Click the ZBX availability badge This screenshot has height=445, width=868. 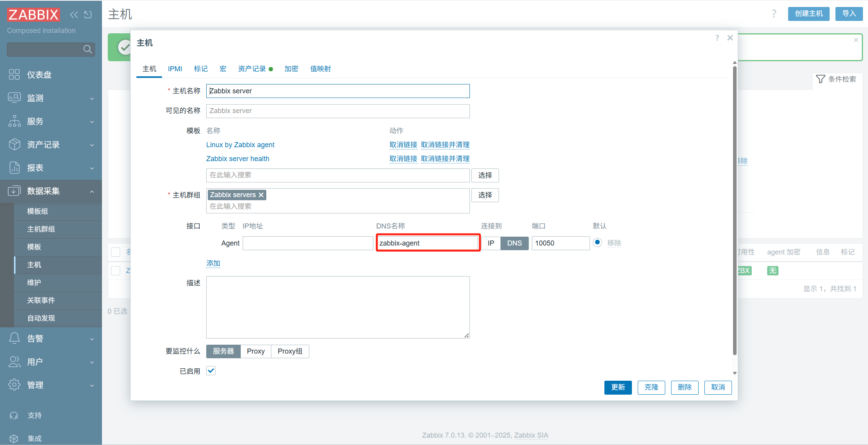(744, 271)
